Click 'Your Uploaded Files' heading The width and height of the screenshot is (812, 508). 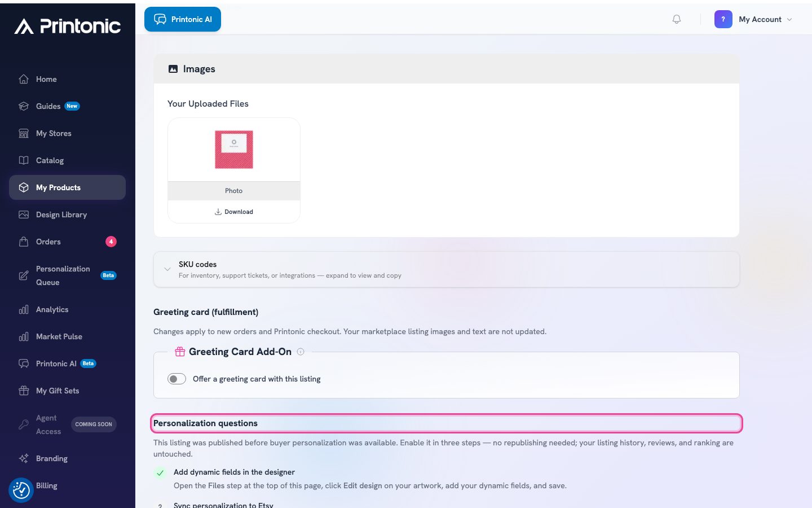(x=208, y=104)
